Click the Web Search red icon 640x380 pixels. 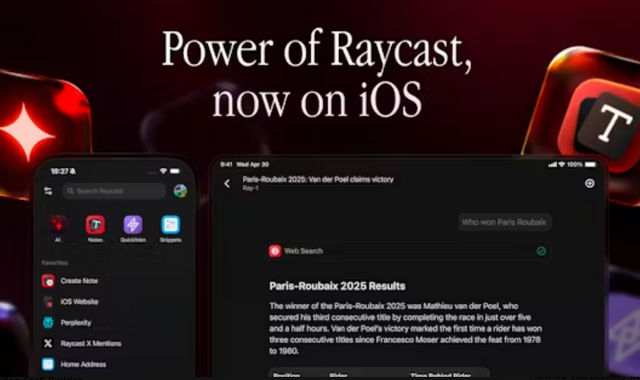(x=275, y=251)
